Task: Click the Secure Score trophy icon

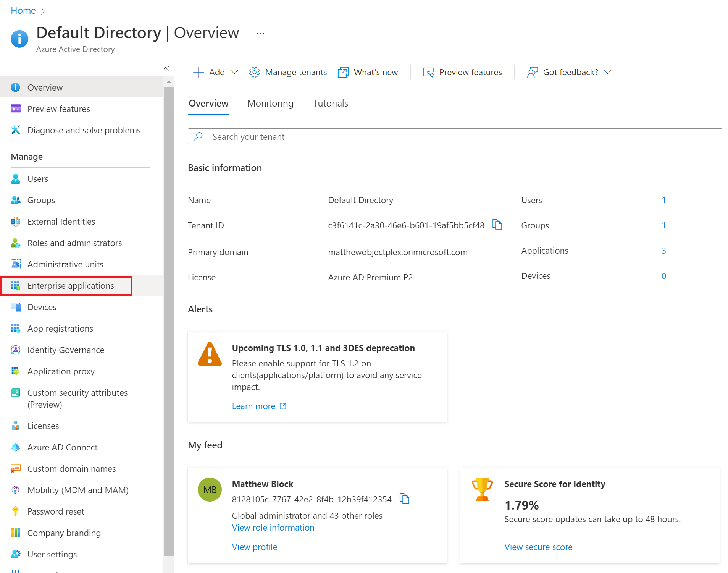Action: point(483,490)
